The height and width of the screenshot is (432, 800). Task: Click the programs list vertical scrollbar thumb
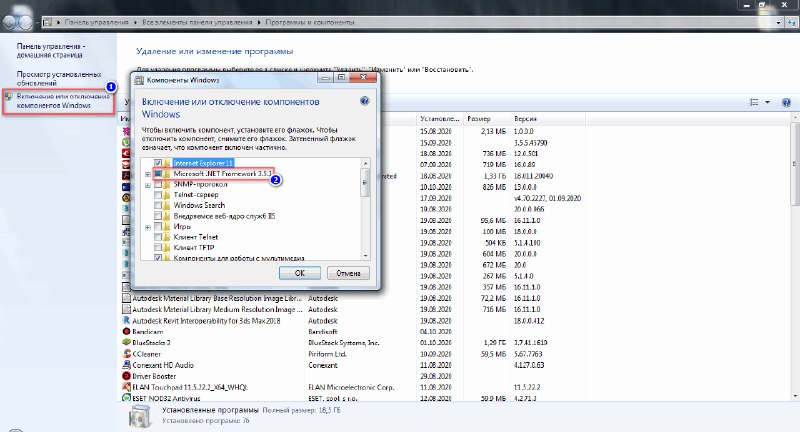tap(794, 163)
